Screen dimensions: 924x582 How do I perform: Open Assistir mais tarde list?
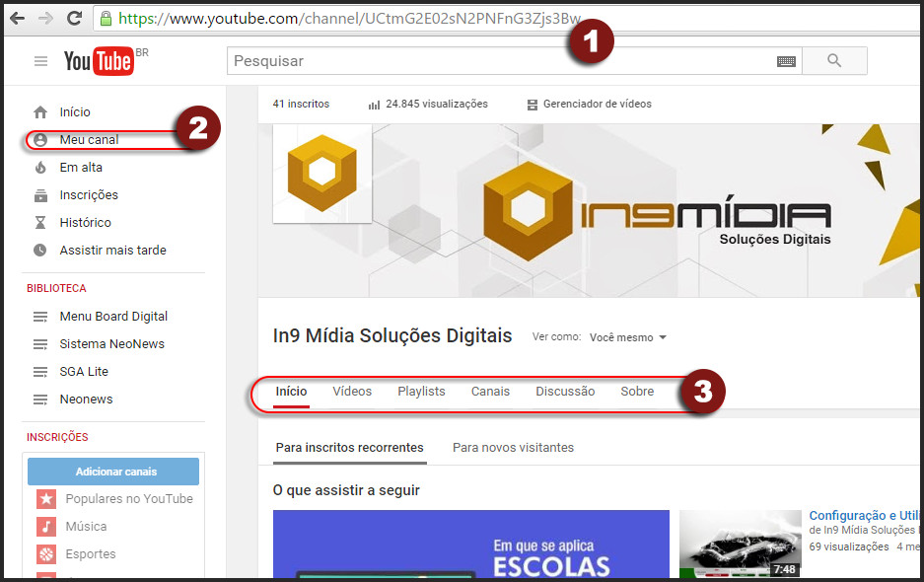[x=112, y=251]
